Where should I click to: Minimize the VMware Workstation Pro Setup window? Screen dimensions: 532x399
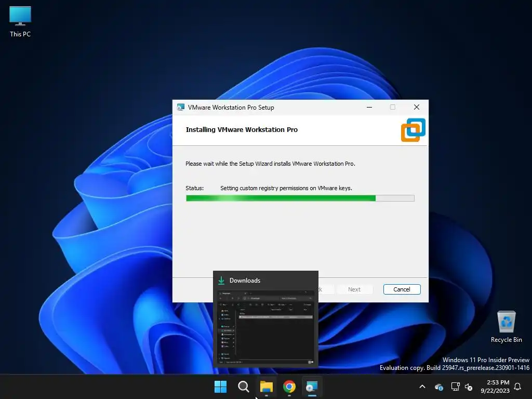tap(369, 107)
